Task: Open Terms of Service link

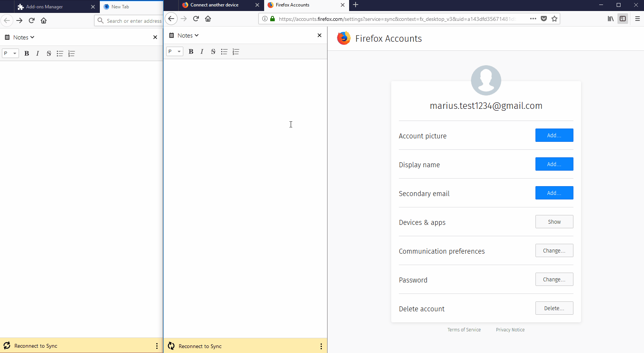Action: tap(464, 330)
